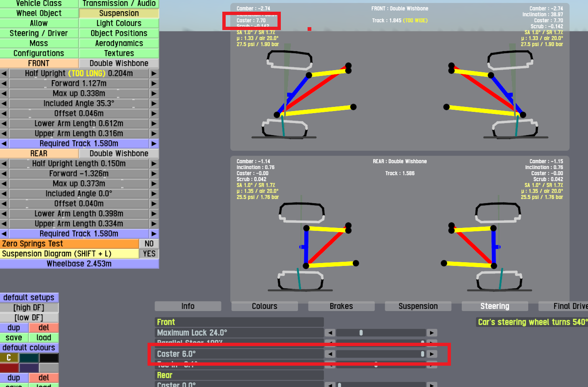Increase front Half Upright length with right arrow
The width and height of the screenshot is (588, 387).
[x=154, y=73]
